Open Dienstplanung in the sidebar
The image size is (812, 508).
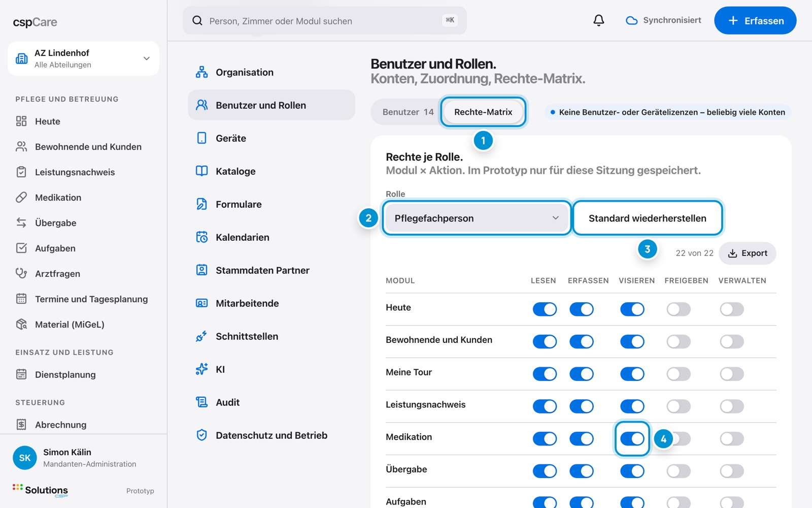coord(65,374)
